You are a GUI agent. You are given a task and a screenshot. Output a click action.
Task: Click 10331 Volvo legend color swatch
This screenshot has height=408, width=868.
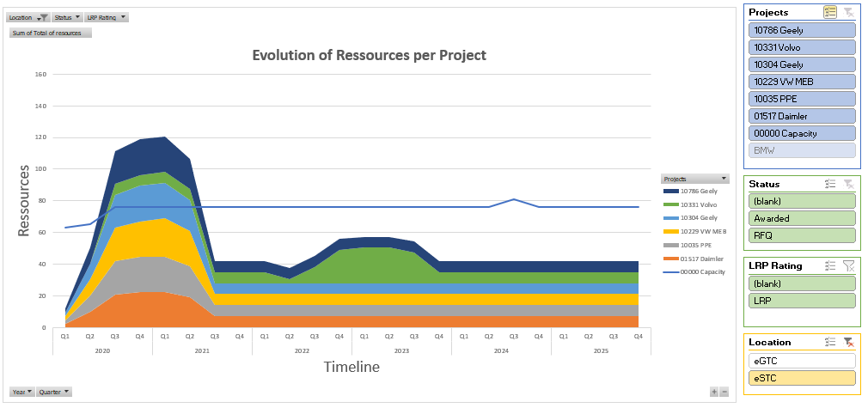[x=671, y=204]
